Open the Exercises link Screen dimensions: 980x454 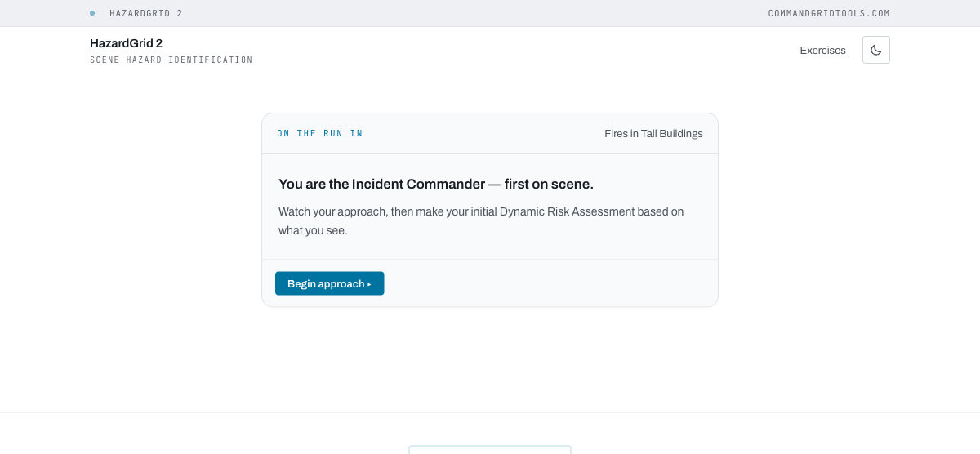click(822, 50)
